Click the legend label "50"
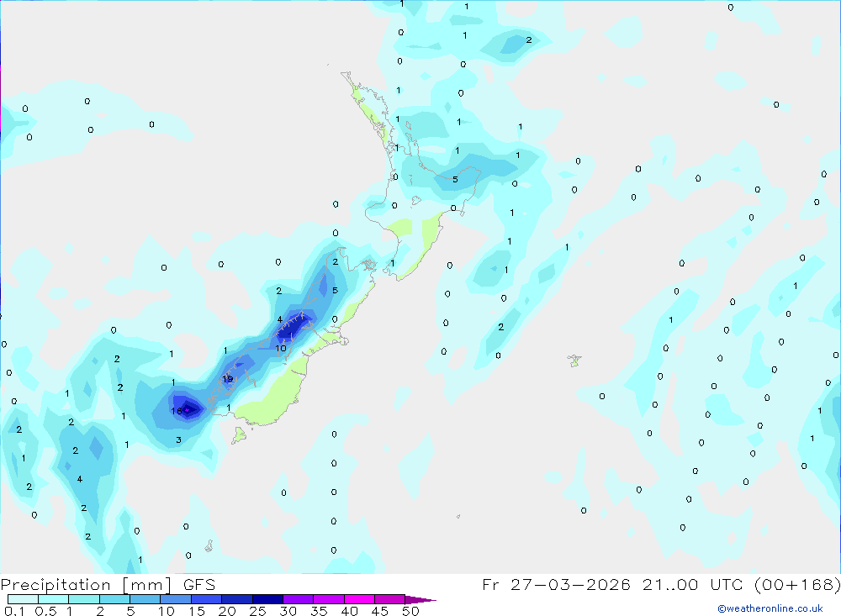The width and height of the screenshot is (841, 616). (410, 611)
